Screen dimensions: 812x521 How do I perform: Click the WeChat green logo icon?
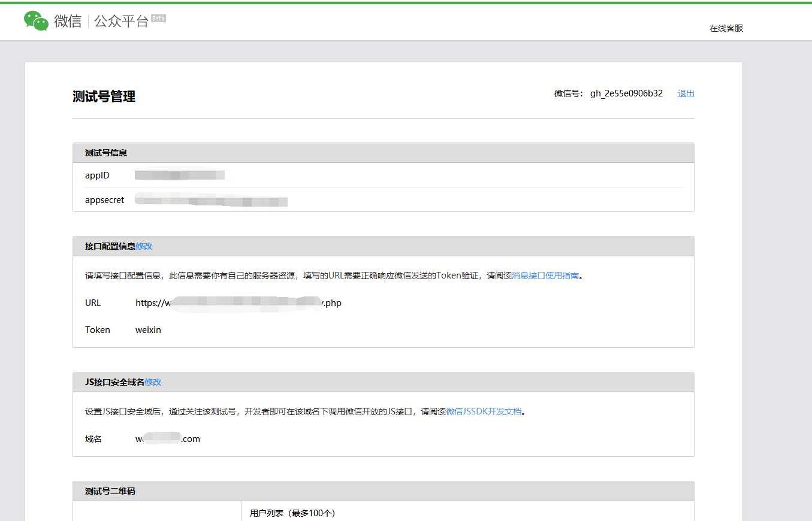36,21
